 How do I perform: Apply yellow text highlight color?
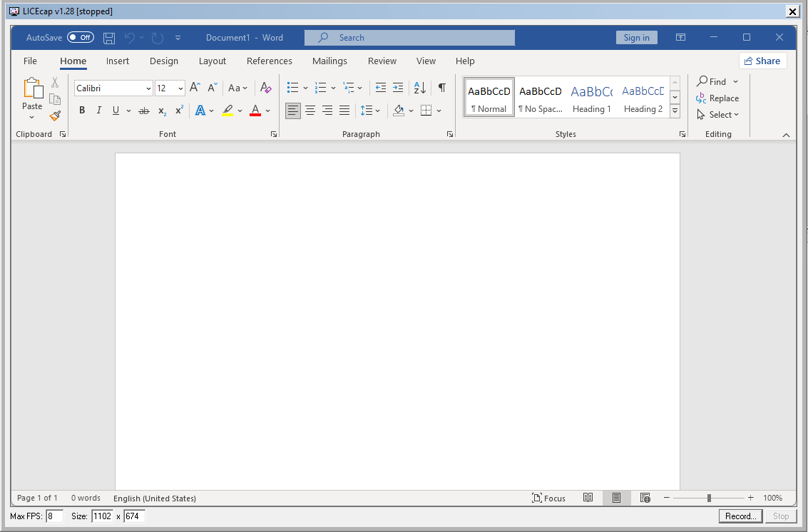click(227, 111)
